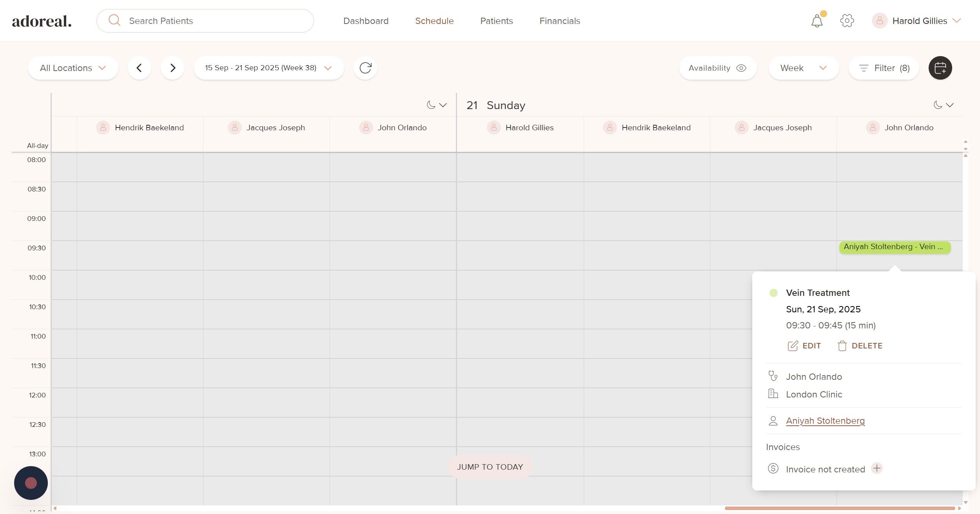
Task: Open the Week view dropdown
Action: [x=803, y=68]
